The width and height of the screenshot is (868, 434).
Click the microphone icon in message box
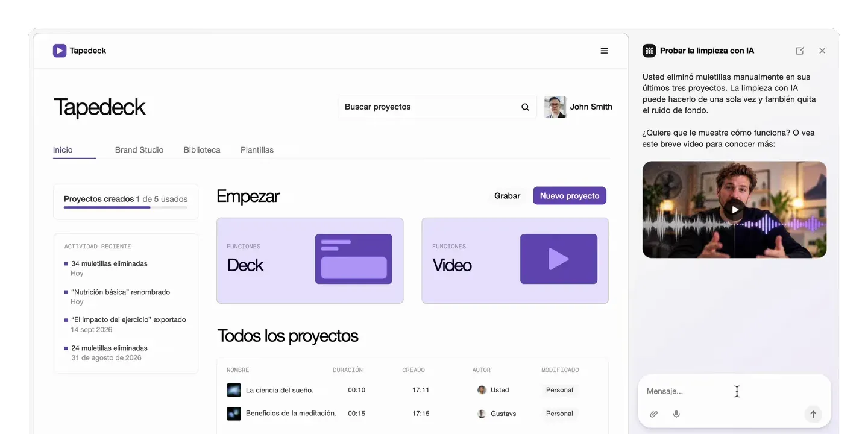point(676,414)
